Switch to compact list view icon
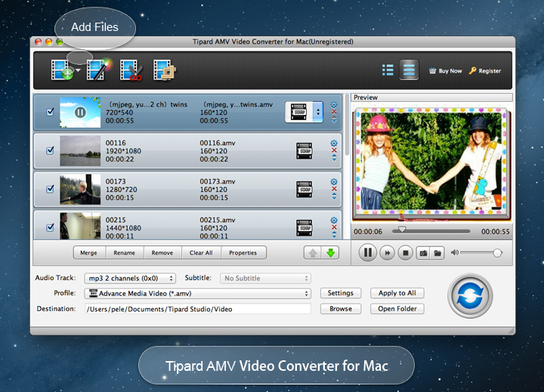Screen dimensions: 544x392 [x=388, y=70]
